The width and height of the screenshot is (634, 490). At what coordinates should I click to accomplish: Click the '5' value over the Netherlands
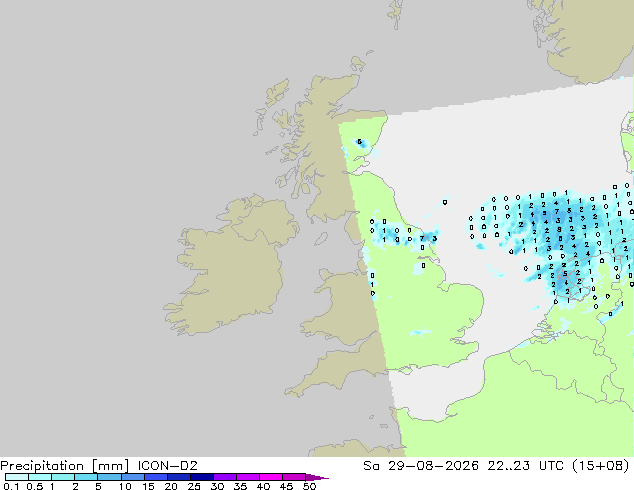pos(565,274)
